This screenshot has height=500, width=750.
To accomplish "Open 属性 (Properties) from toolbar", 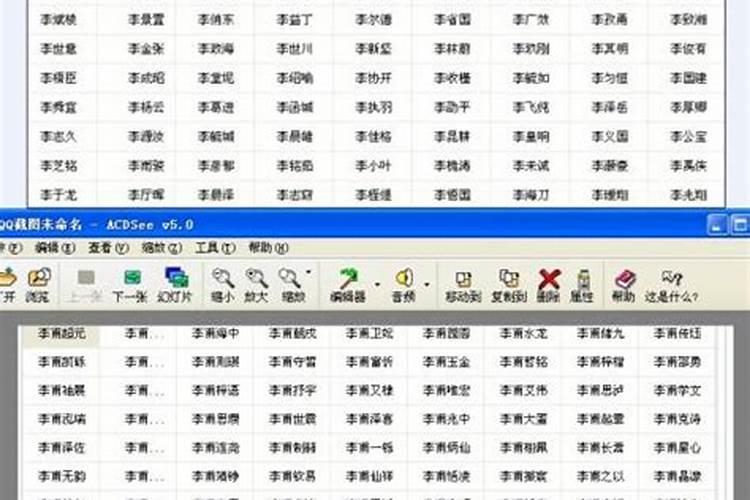I will pos(582,285).
